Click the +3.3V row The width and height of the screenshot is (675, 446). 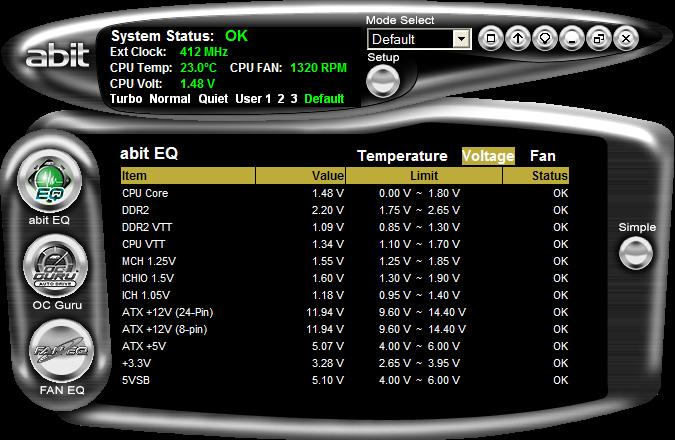[x=344, y=363]
